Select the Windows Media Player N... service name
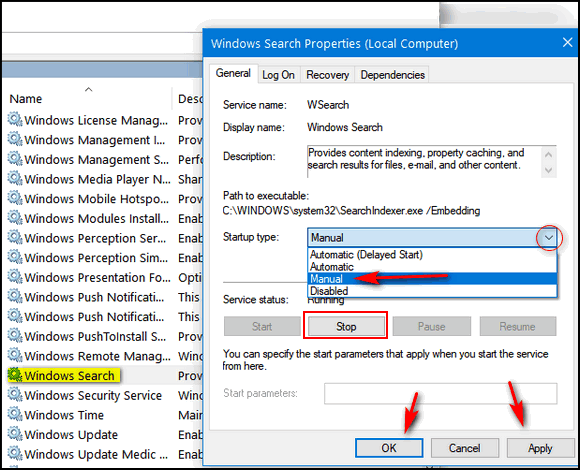This screenshot has height=470, width=580. 97,179
